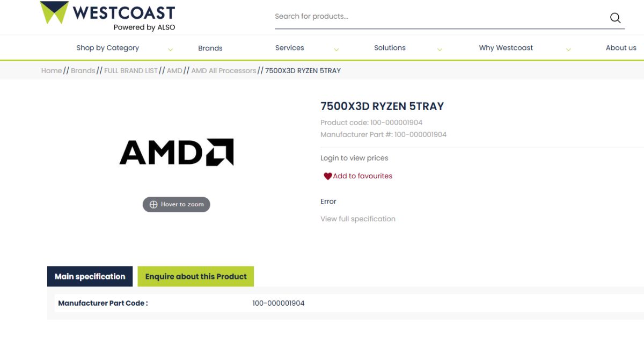Click Add to favourites link

(362, 176)
